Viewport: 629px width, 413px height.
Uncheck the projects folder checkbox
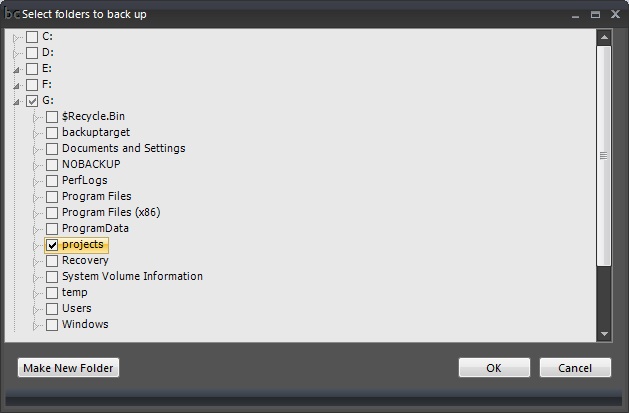(52, 245)
